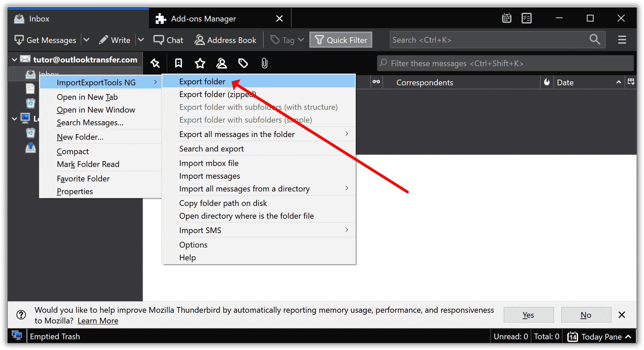This screenshot has width=644, height=350.
Task: Dismiss the telemetry notification bar
Action: (622, 315)
